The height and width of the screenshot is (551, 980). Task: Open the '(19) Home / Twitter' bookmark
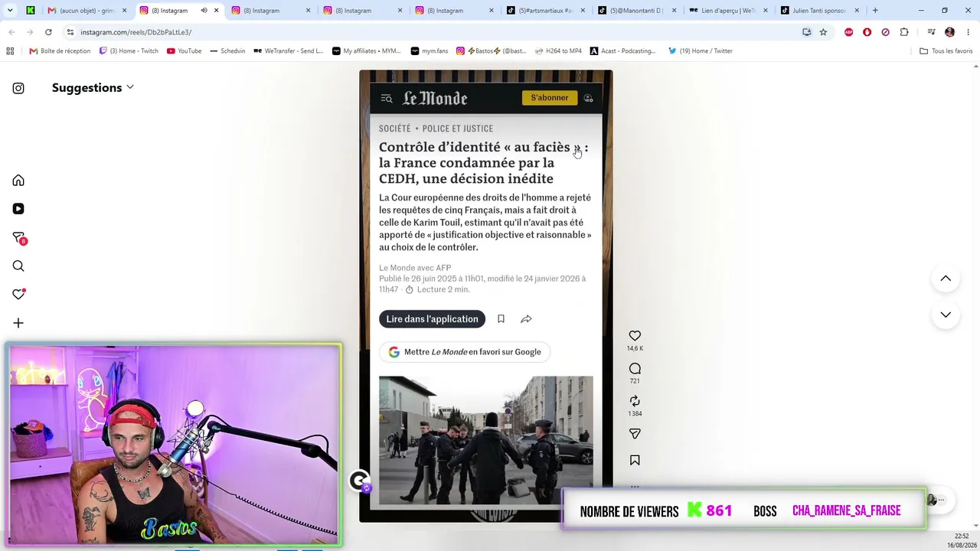tap(700, 51)
